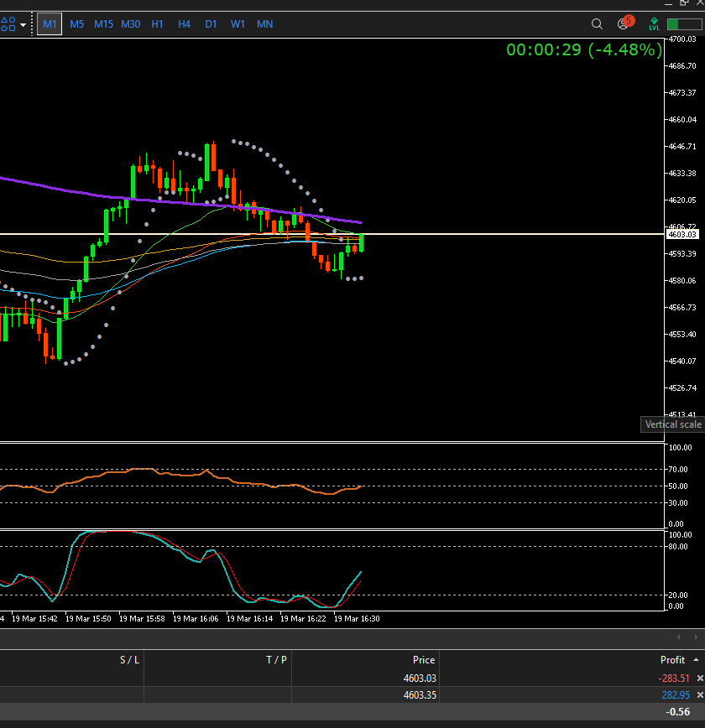Screen dimensions: 705x728
Task: Close the position showing -283.51 profit
Action: point(699,678)
